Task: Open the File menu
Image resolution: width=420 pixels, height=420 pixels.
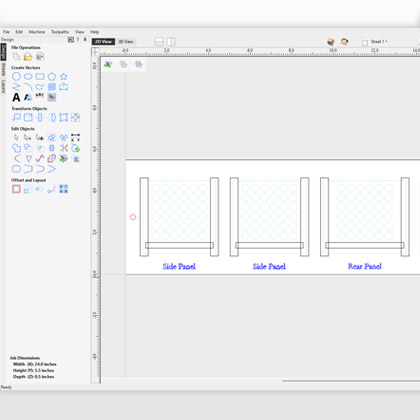Action: tap(6, 32)
